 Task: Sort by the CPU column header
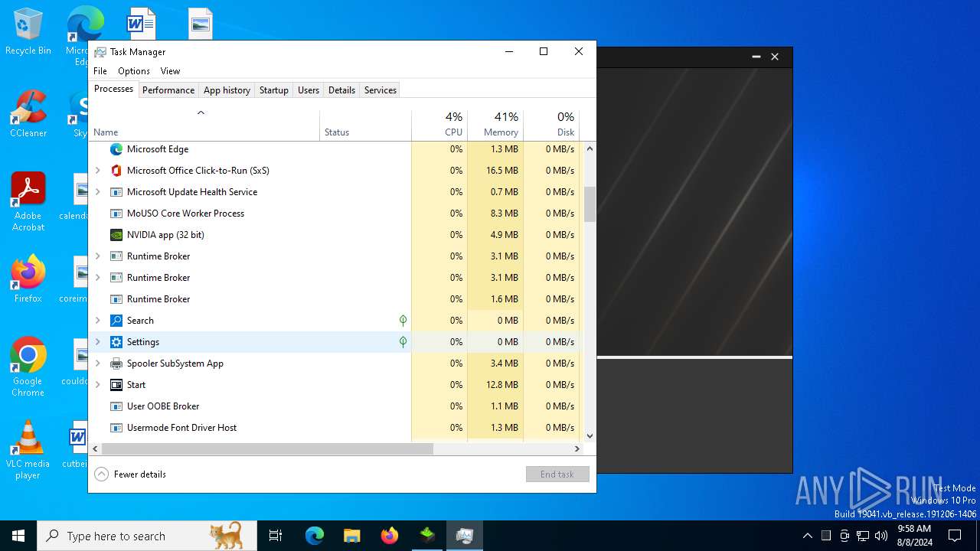click(439, 126)
